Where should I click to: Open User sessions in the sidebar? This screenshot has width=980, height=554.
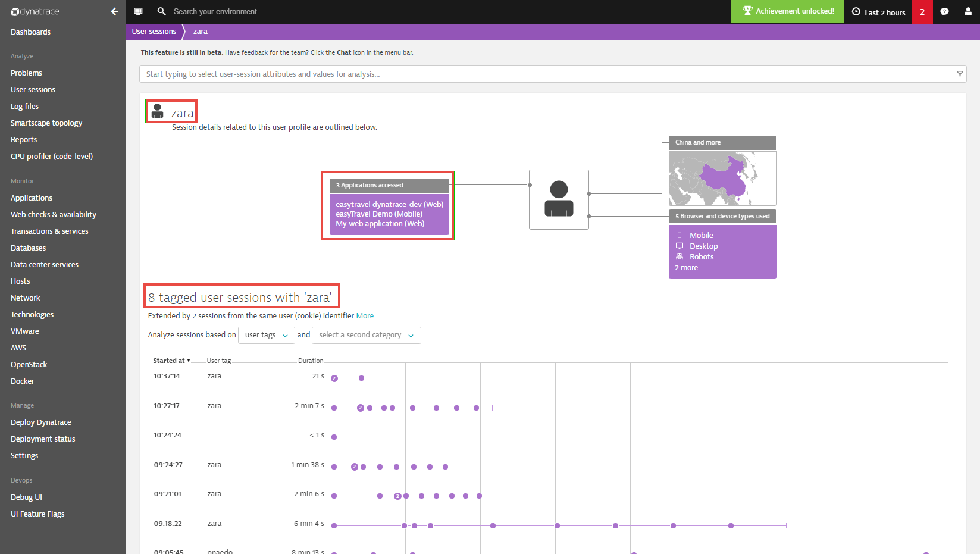click(x=33, y=89)
